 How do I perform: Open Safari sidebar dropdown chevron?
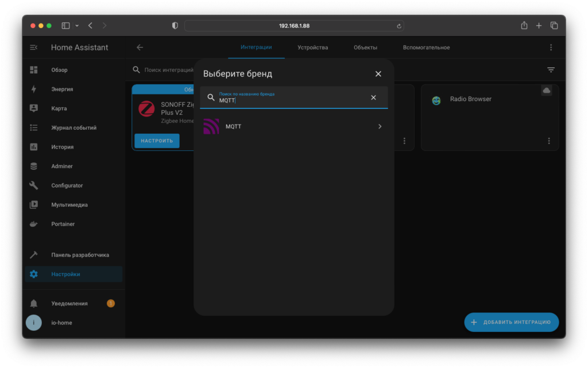[77, 25]
